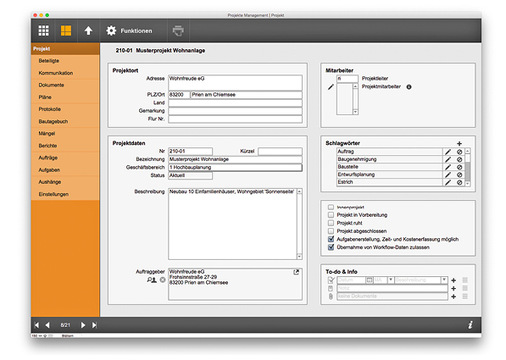Open Pläne in sidebar

pos(65,97)
